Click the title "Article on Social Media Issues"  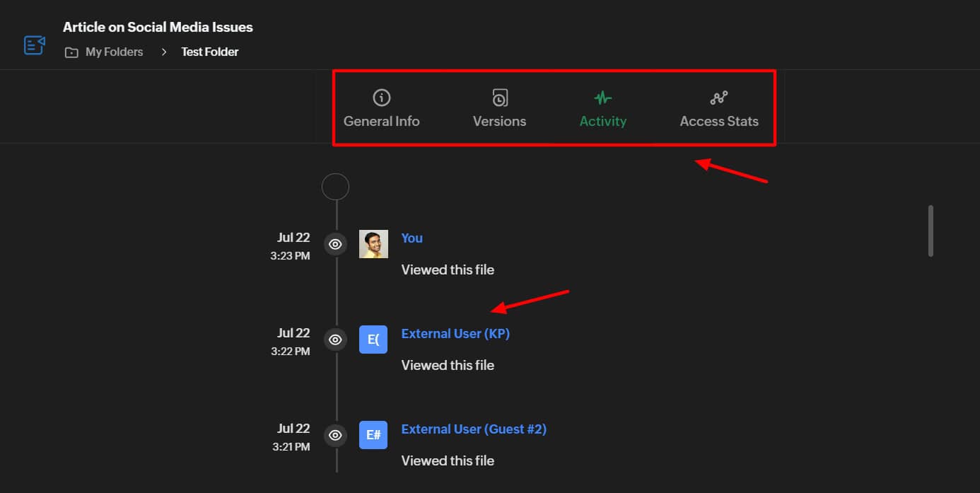pyautogui.click(x=158, y=28)
